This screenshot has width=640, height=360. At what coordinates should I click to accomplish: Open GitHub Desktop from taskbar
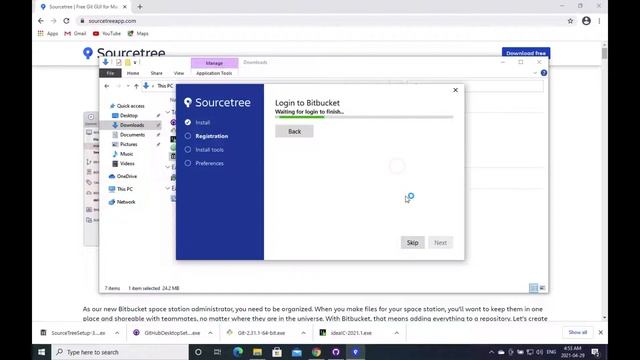(x=336, y=352)
